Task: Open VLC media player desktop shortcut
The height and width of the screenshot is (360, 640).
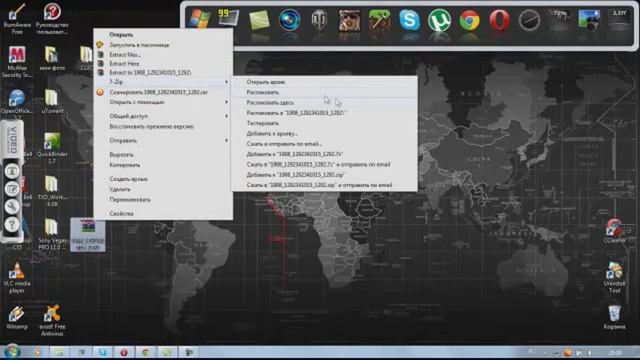Action: tap(17, 278)
